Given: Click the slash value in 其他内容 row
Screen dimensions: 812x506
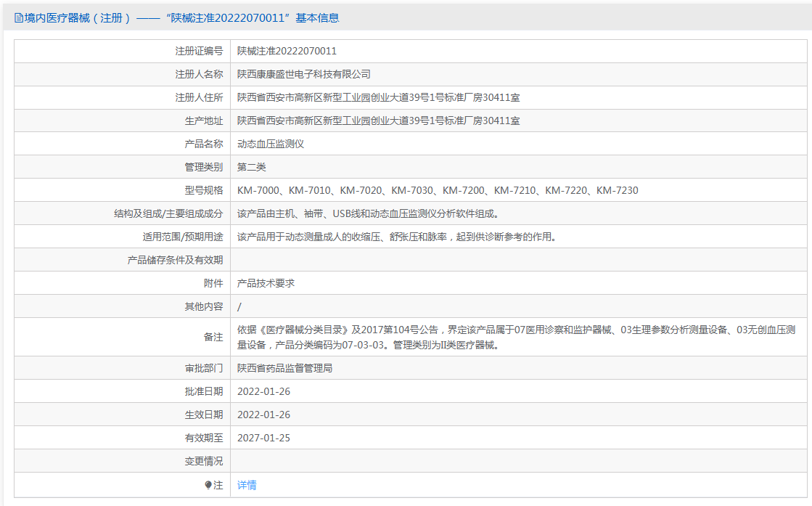Looking at the screenshot, I should (x=239, y=306).
